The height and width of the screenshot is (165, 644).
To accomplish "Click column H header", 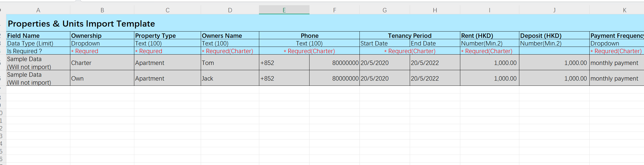I will coord(435,10).
